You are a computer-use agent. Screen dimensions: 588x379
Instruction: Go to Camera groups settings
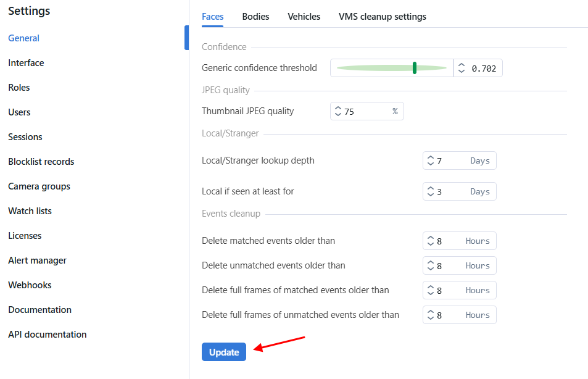click(39, 186)
